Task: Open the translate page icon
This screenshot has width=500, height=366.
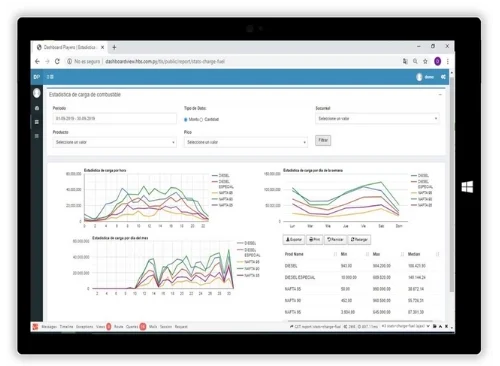Action: [405, 61]
